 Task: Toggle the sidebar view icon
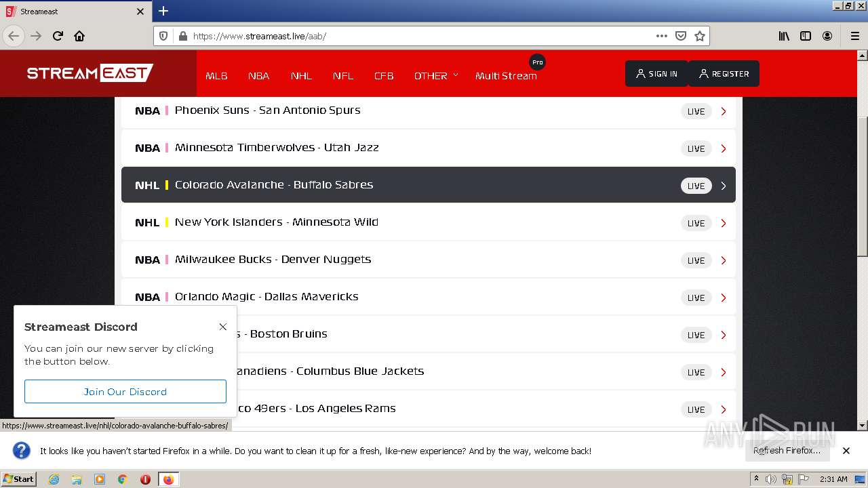(x=806, y=36)
